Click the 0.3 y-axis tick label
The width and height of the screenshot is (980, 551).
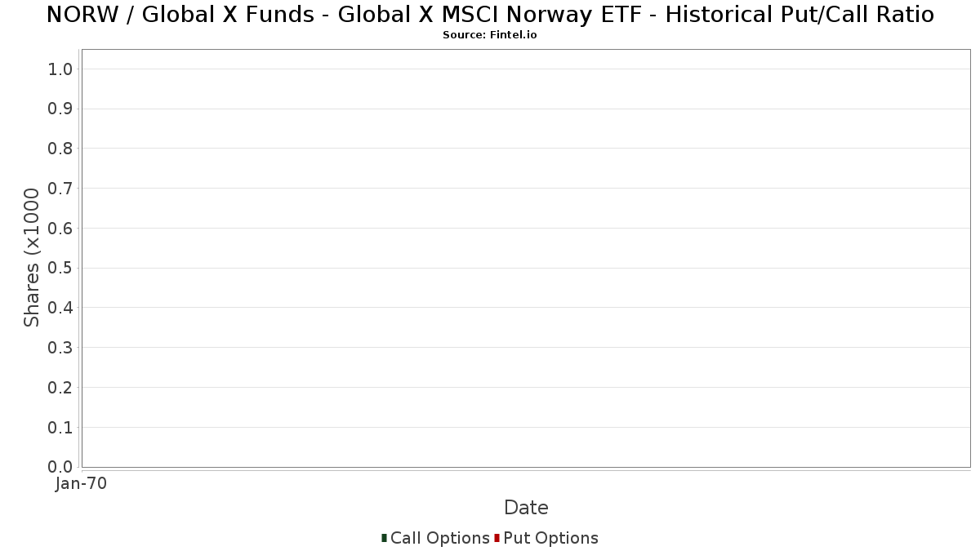point(60,348)
